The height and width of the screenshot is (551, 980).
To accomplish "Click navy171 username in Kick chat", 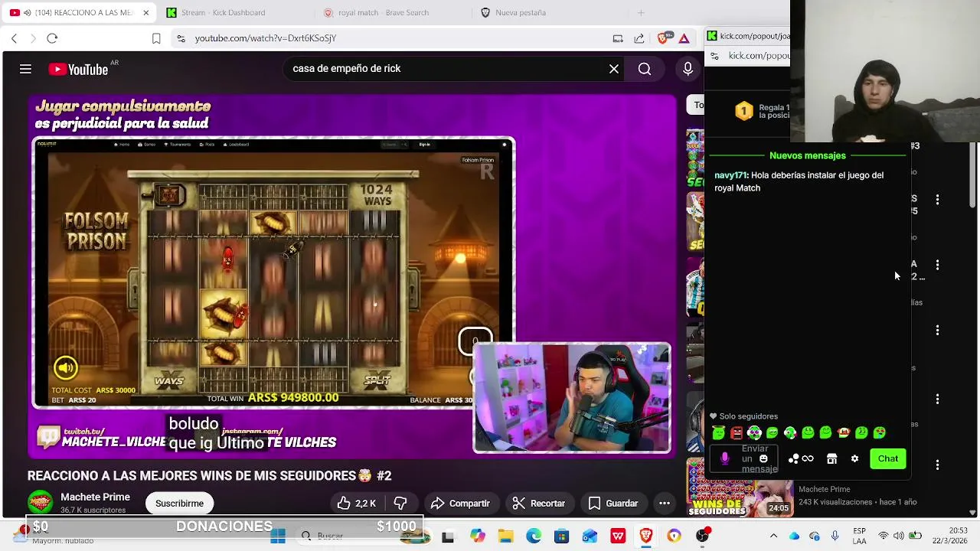I will pos(730,175).
